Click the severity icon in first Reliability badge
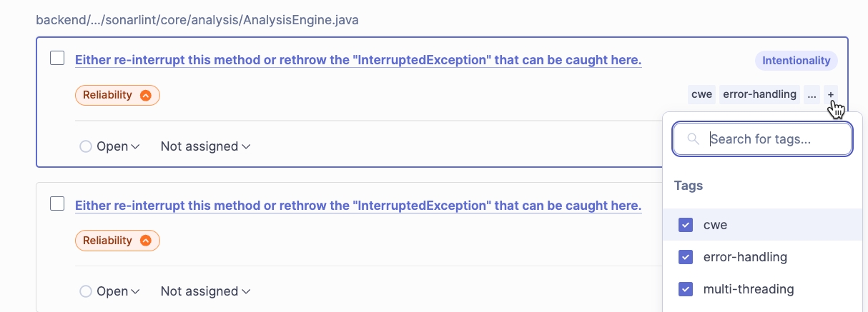The height and width of the screenshot is (312, 868). point(146,95)
